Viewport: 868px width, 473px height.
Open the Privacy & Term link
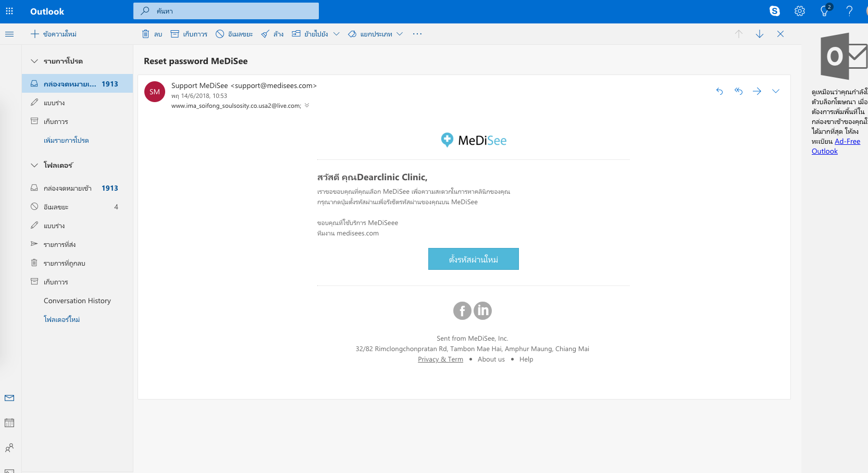pos(440,359)
